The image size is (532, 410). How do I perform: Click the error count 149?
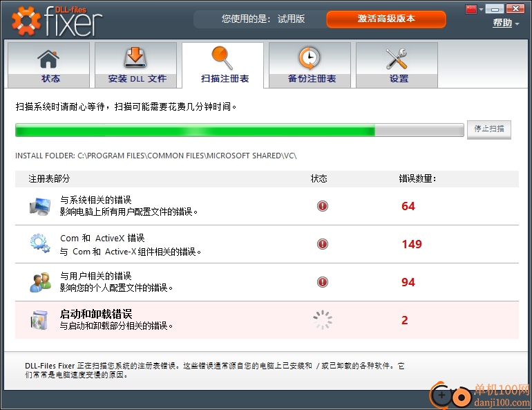[412, 244]
